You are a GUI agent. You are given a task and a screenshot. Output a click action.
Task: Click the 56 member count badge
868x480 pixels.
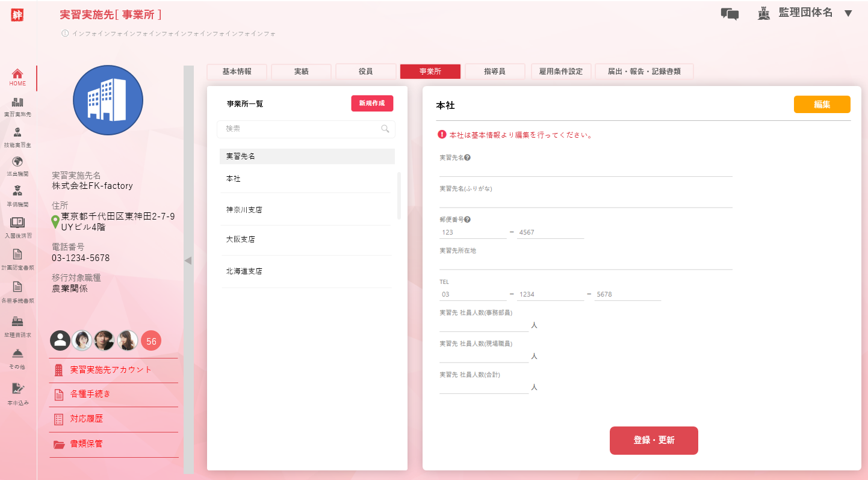tap(151, 341)
